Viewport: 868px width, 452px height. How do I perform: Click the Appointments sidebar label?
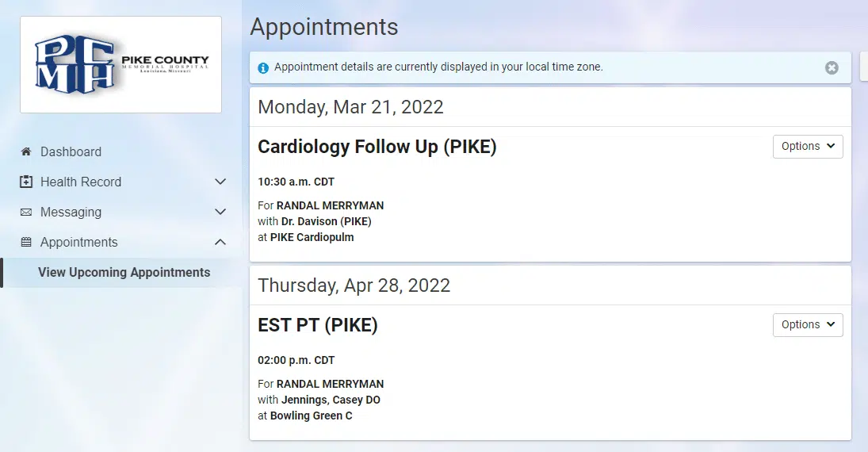point(79,243)
